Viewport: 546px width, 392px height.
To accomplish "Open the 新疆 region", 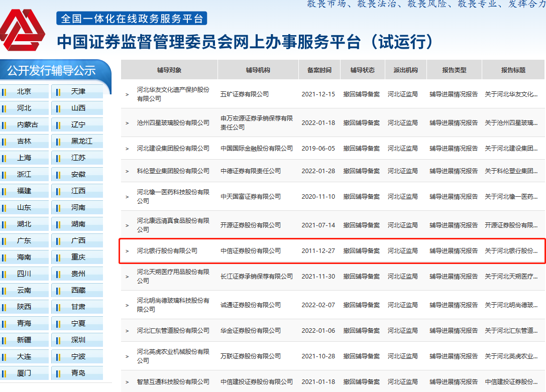I will pyautogui.click(x=25, y=340).
